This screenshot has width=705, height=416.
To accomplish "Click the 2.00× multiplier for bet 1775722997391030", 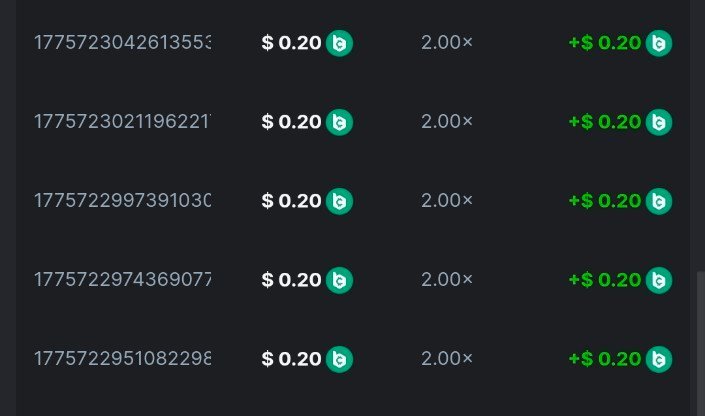I will tap(446, 201).
